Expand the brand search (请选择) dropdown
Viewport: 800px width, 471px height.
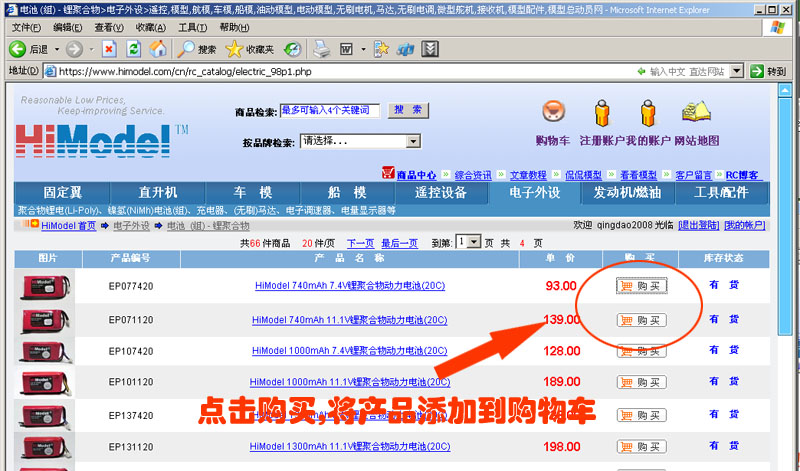click(x=413, y=142)
